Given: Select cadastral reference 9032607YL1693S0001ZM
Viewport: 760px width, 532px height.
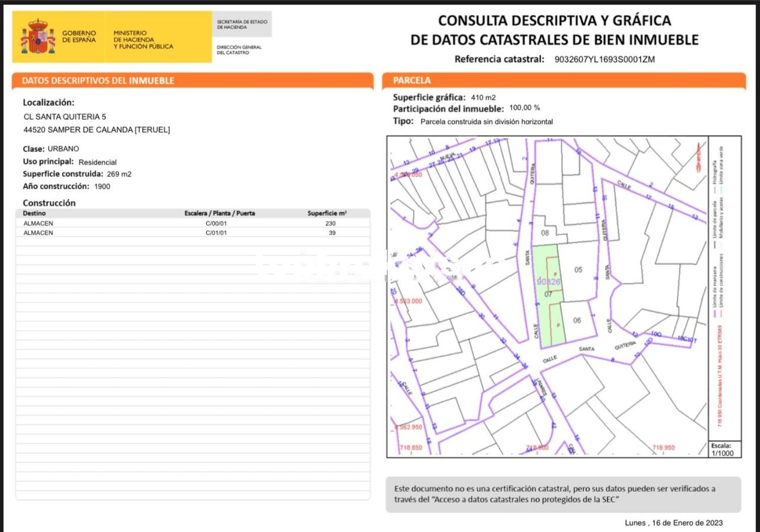Looking at the screenshot, I should pos(604,59).
